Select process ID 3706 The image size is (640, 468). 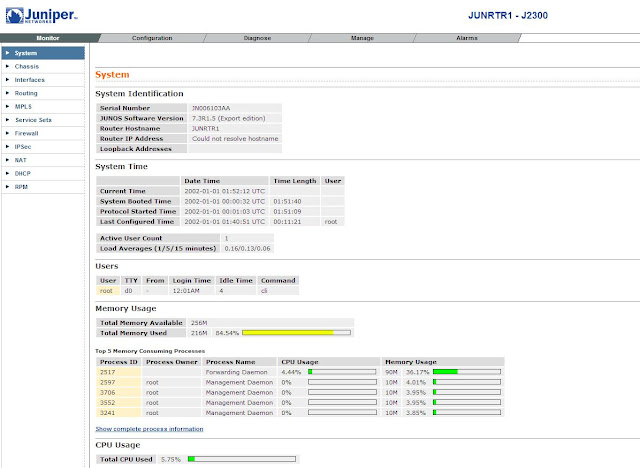tap(119, 393)
